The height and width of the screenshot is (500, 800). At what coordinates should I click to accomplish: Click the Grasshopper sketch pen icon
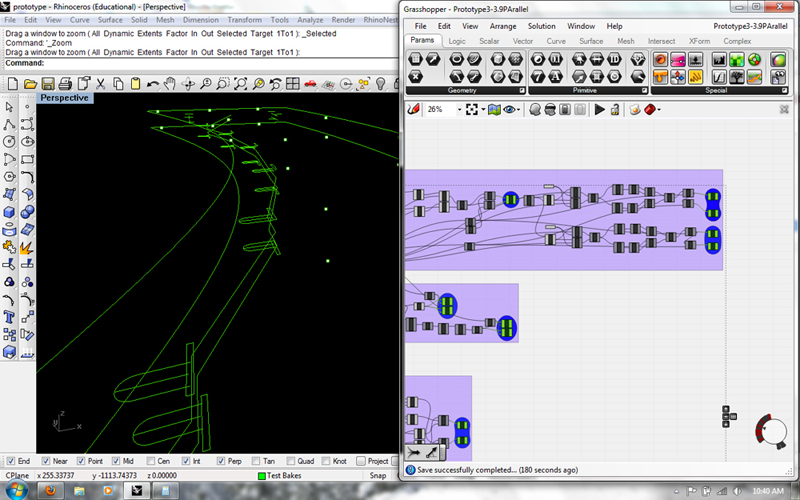click(x=413, y=109)
